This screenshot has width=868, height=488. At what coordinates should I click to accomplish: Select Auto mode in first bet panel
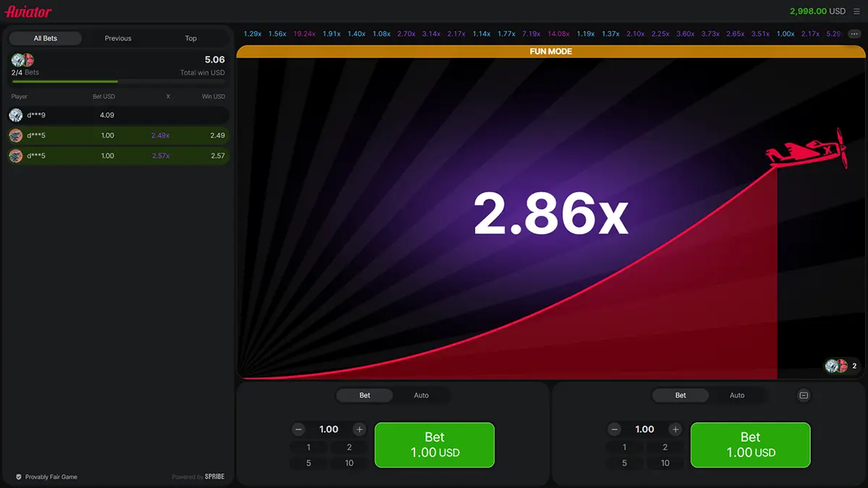click(x=421, y=395)
